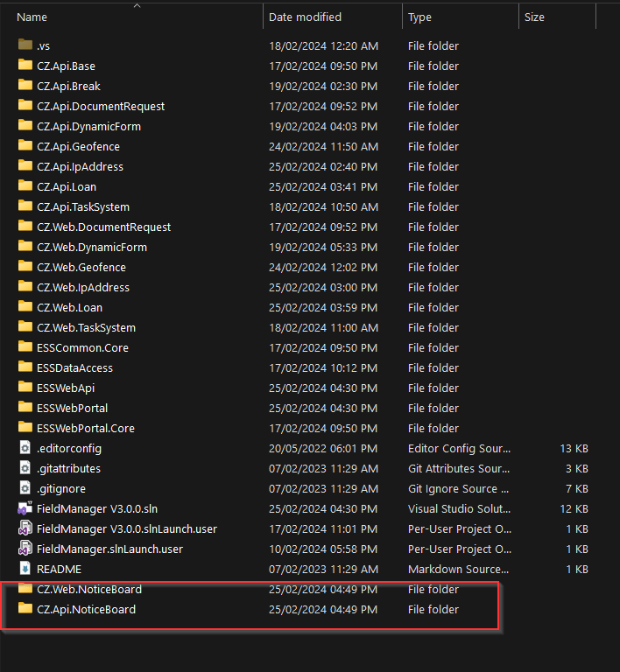The height and width of the screenshot is (672, 620).
Task: Click the Git Attributes Source type cell
Action: pyautogui.click(x=459, y=469)
